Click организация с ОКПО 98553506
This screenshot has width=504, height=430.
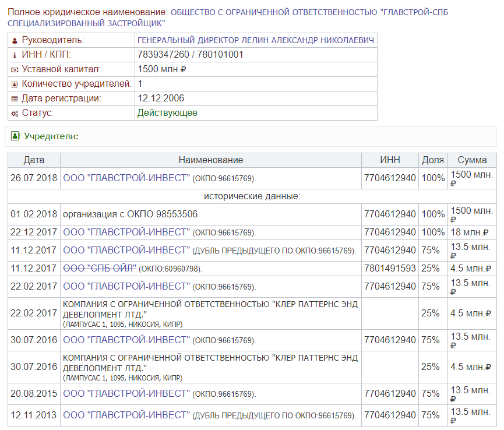point(130,214)
